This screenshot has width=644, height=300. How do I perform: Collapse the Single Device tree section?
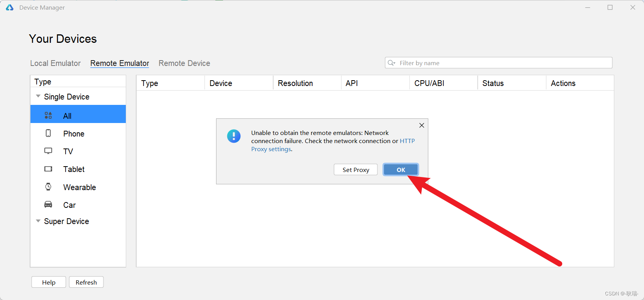point(38,96)
